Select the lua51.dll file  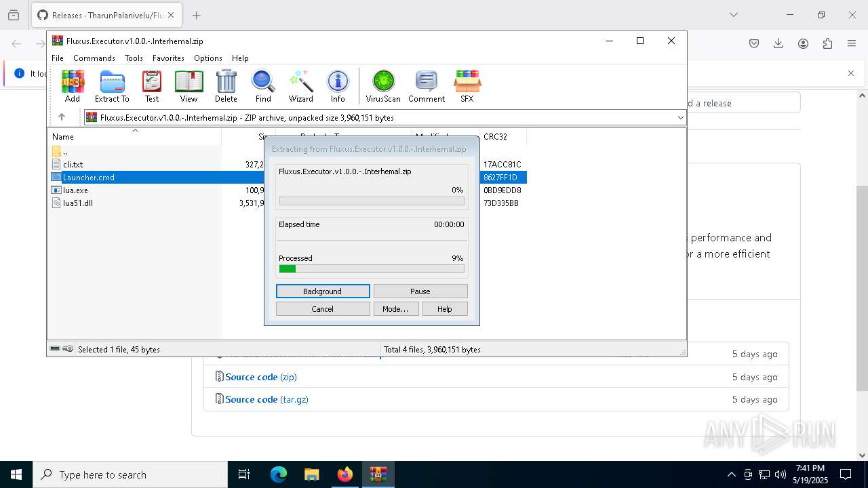[x=77, y=203]
